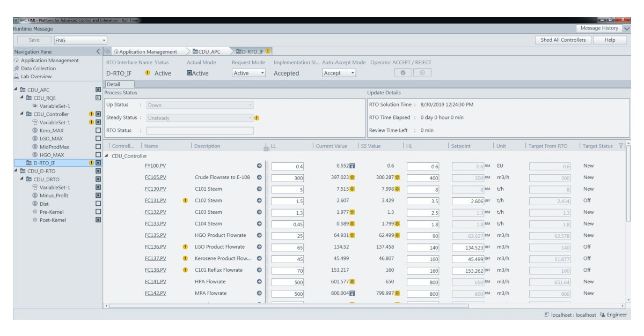
Task: Click the back navigation icon in breadcrumb
Action: (x=108, y=51)
